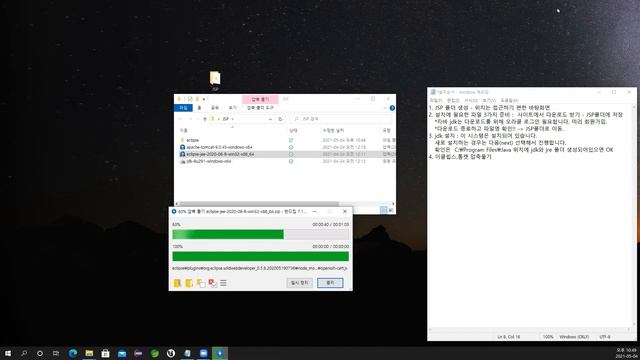This screenshot has width=640, height=360.
Task: Sort by the Type column header
Action: (x=386, y=130)
